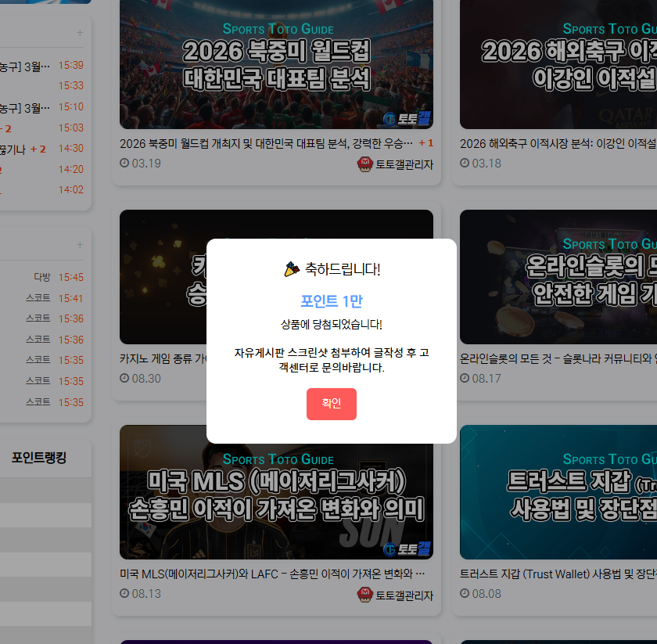Open the 카지노 게임 종류 card thumbnail
Viewport: 657px width, 644px height.
(163, 277)
